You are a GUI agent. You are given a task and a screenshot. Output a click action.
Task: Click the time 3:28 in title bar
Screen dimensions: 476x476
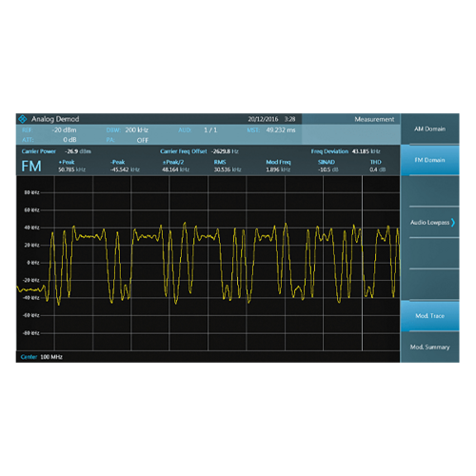pyautogui.click(x=289, y=119)
